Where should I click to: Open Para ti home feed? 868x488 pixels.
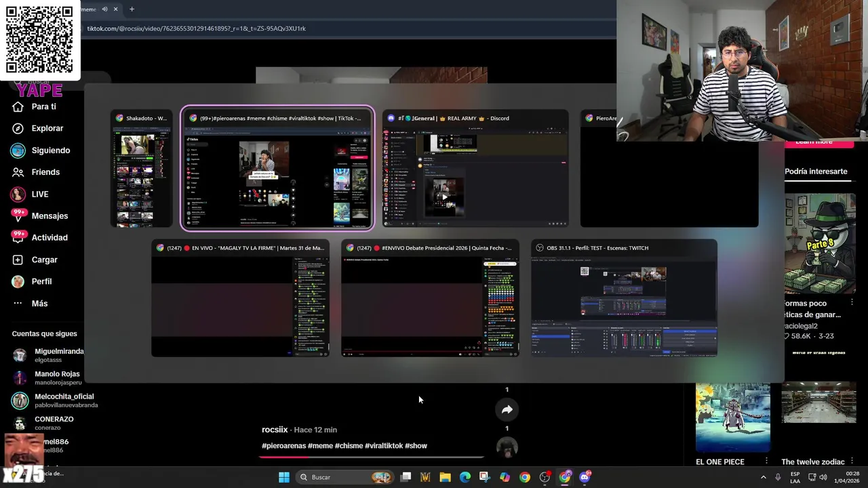34,106
